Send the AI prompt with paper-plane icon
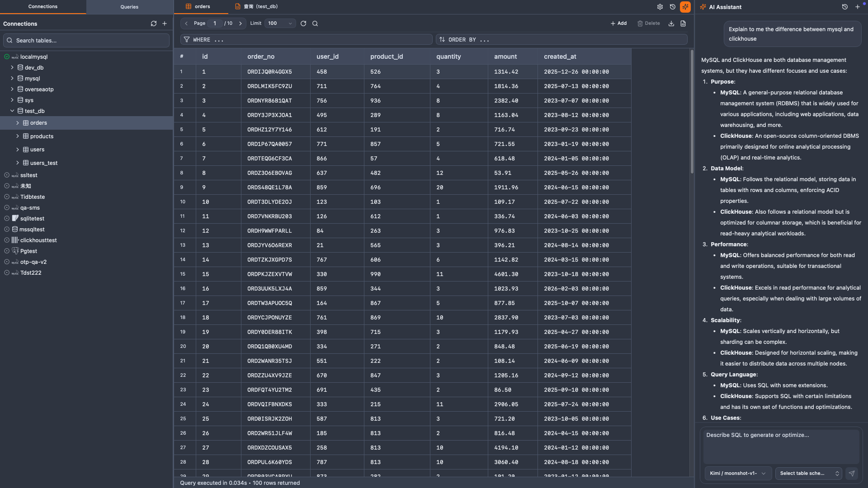The width and height of the screenshot is (868, 488). point(852,474)
